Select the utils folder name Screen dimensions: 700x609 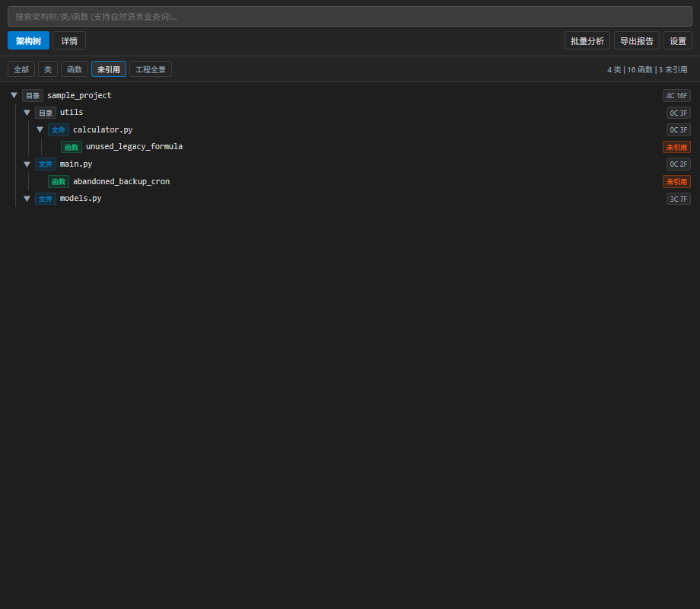72,112
